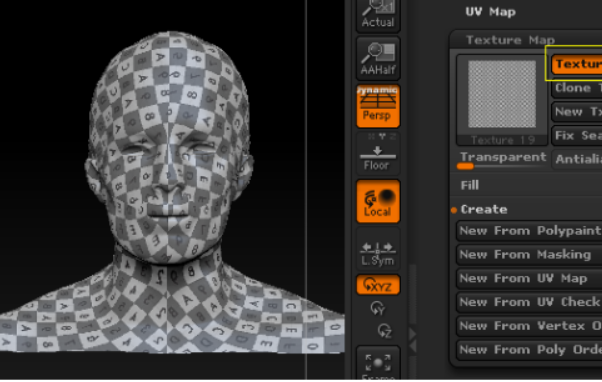Toggle the Texture On button
Screen dimensions: 602x382
(577, 64)
